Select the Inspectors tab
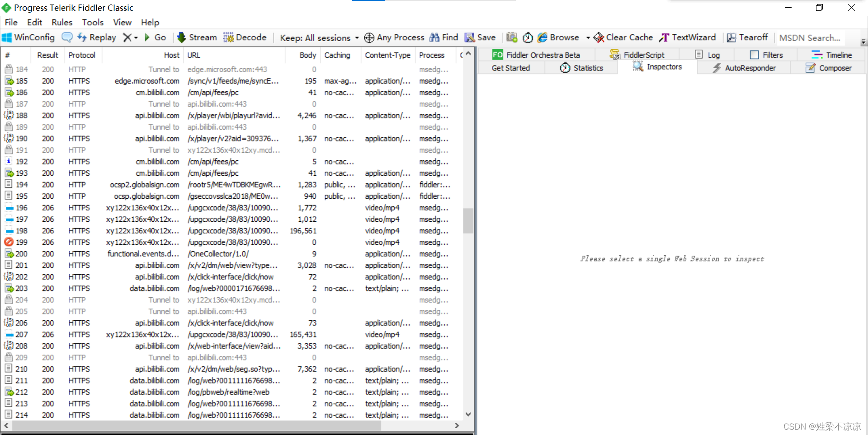 point(657,67)
